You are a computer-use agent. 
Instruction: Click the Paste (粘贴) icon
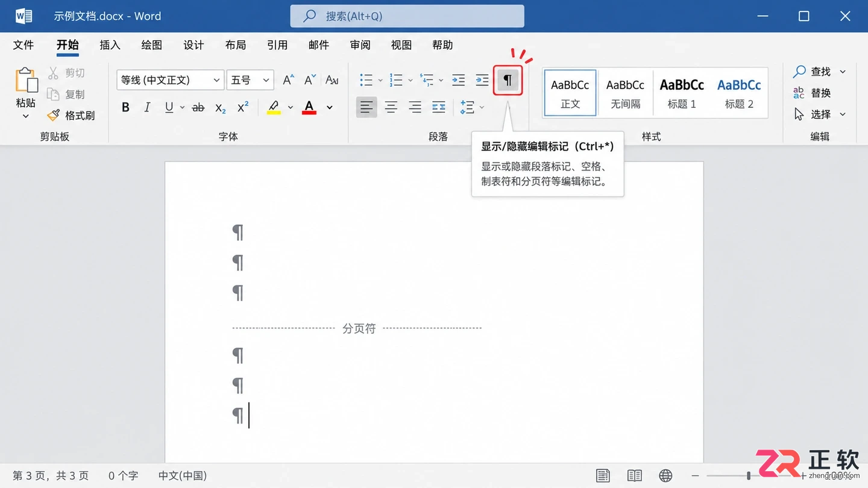coord(26,80)
